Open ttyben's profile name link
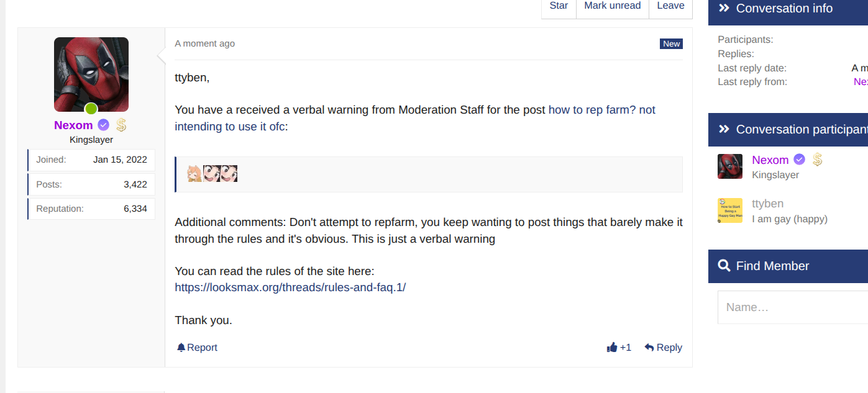Screen dimensions: 868x393 (x=767, y=204)
